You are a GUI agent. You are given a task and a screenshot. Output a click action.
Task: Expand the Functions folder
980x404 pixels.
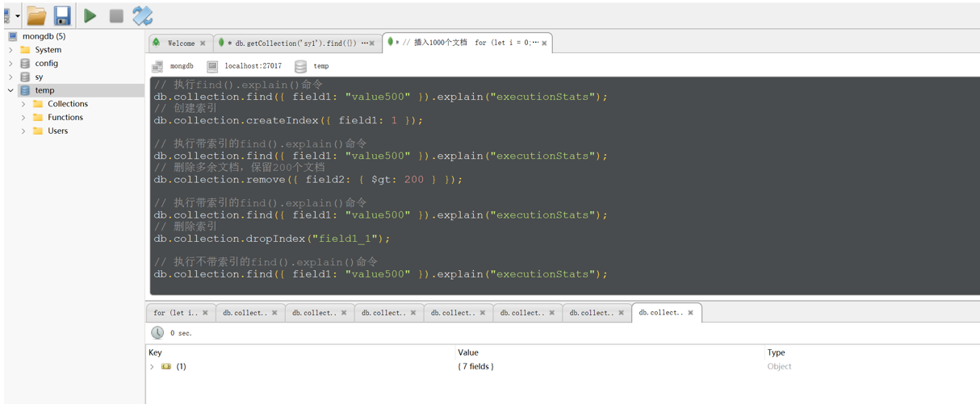(23, 117)
